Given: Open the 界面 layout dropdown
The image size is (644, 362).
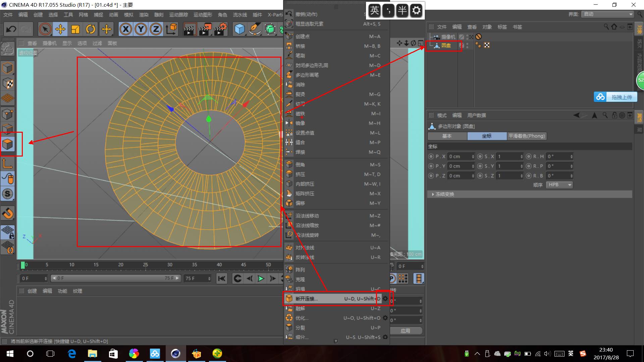Looking at the screenshot, I should click(x=607, y=14).
